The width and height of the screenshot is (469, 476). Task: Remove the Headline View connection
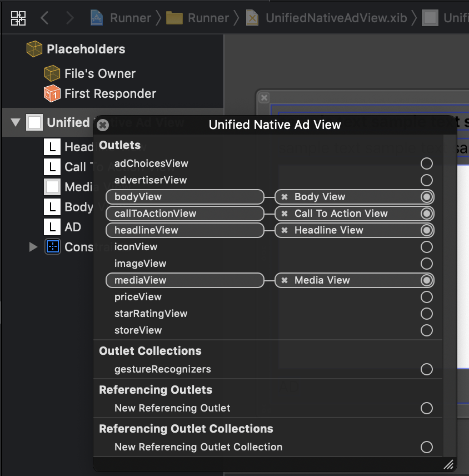click(285, 230)
